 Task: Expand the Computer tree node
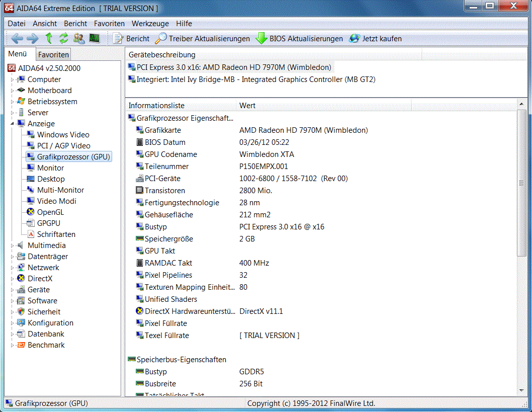point(12,80)
